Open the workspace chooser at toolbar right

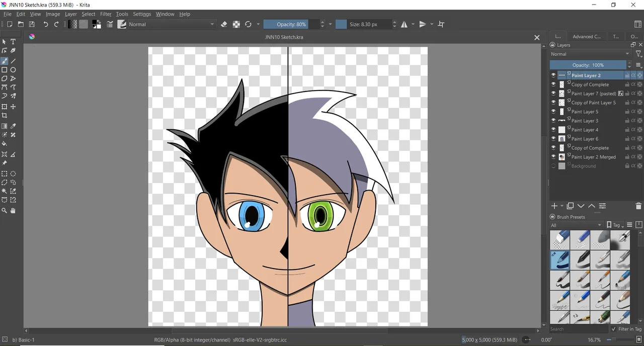tap(638, 24)
